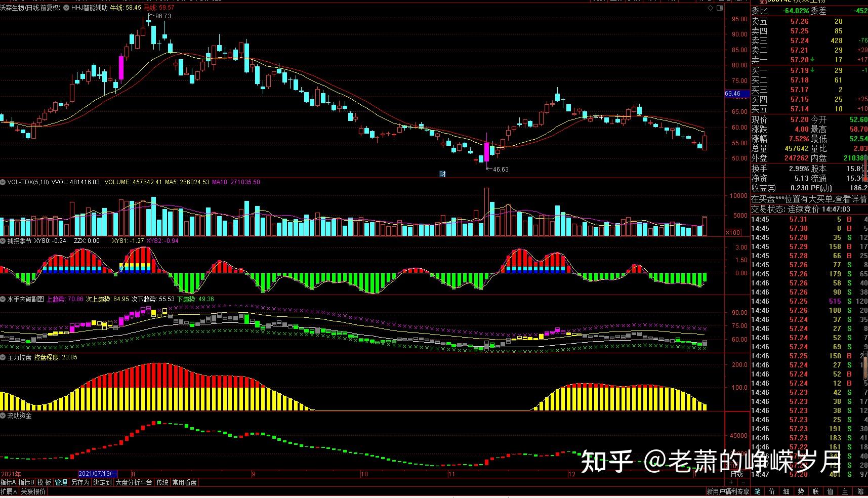
Task: Select the 值 value tab
Action: click(831, 491)
